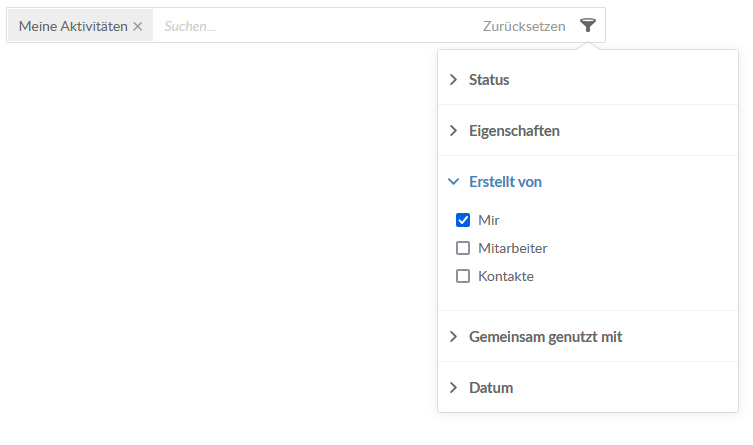
Task: Click the Erstellt von heading
Action: point(505,181)
